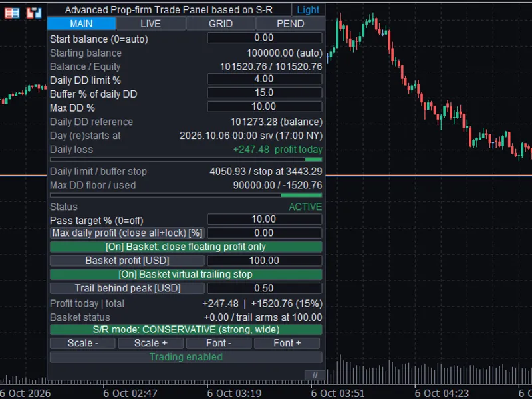Click the +247.48 profit today text
532x399 pixels.
pos(277,150)
